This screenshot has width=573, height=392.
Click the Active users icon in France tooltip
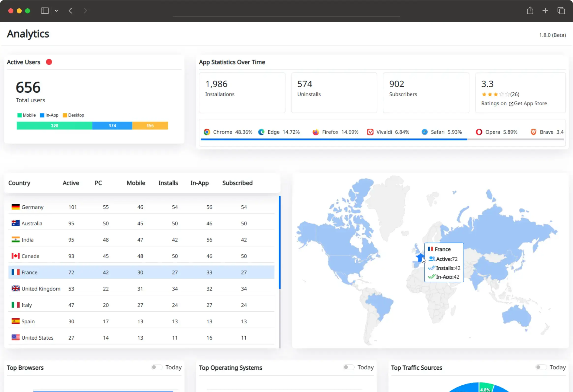pyautogui.click(x=432, y=259)
